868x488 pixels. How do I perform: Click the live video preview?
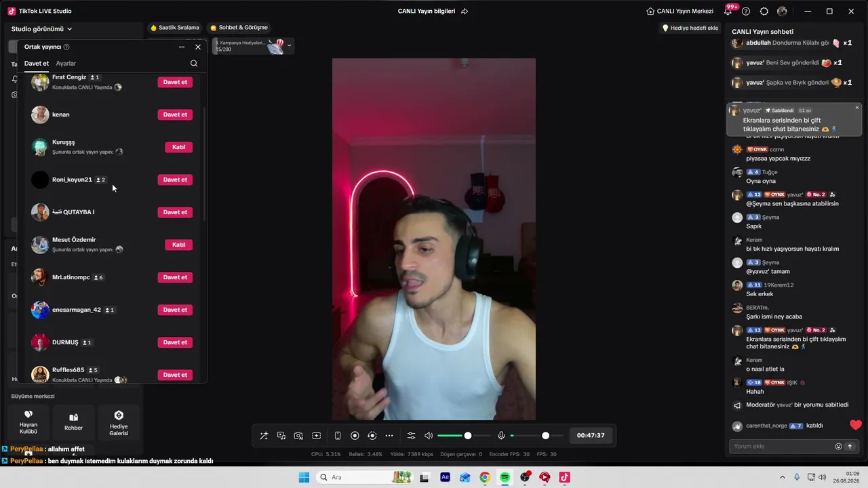[434, 239]
